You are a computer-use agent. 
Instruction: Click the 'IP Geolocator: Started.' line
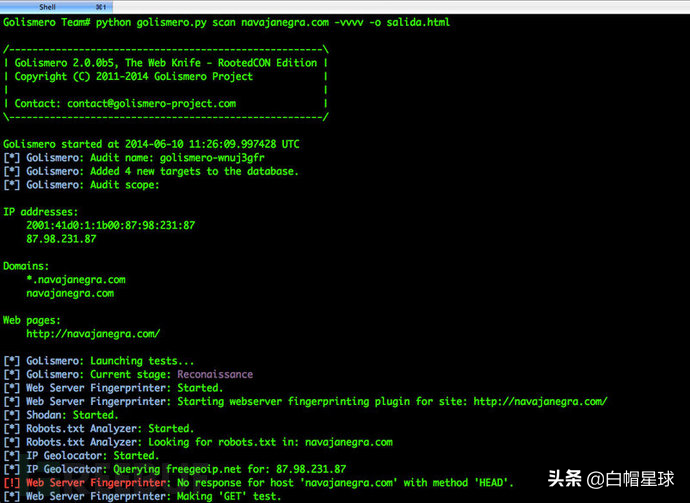pyautogui.click(x=81, y=456)
